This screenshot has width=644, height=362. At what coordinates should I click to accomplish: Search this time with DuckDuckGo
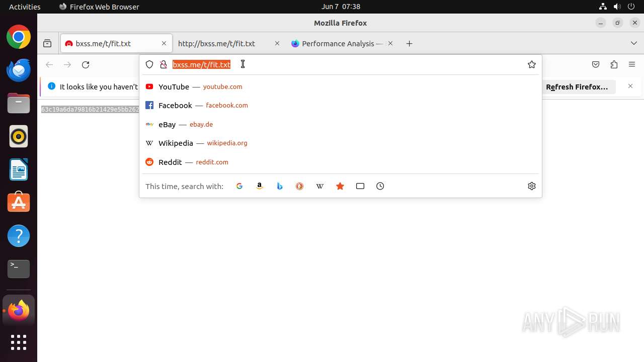coord(300,186)
